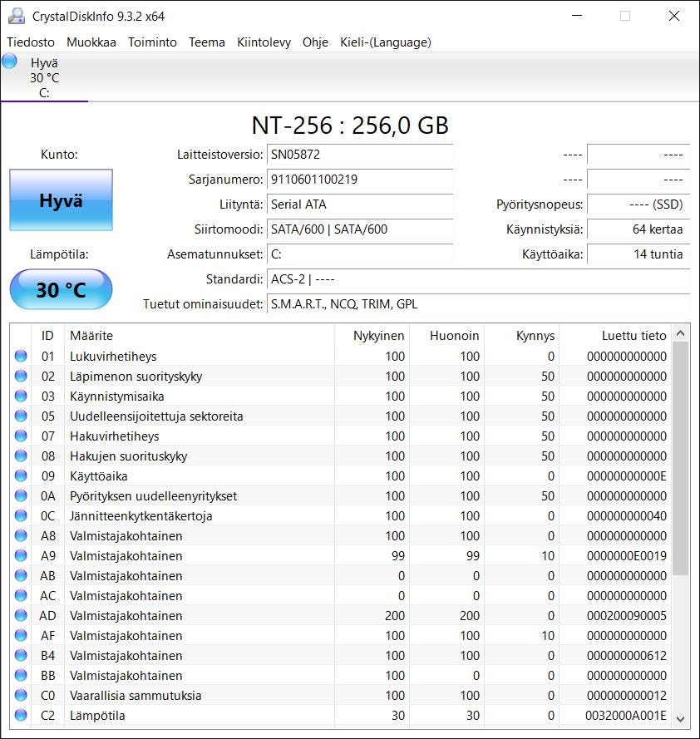Open the Teema menu
Viewport: 700px width, 739px height.
pyautogui.click(x=206, y=42)
